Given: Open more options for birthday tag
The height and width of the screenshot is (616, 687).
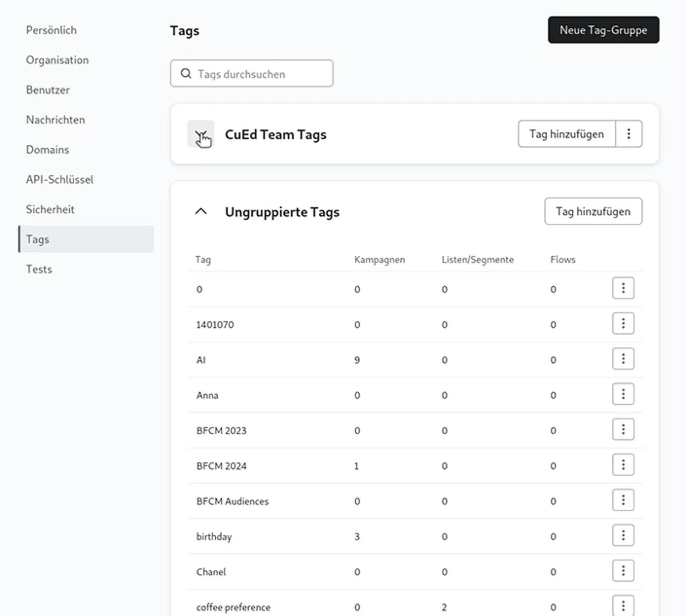Looking at the screenshot, I should [x=623, y=536].
